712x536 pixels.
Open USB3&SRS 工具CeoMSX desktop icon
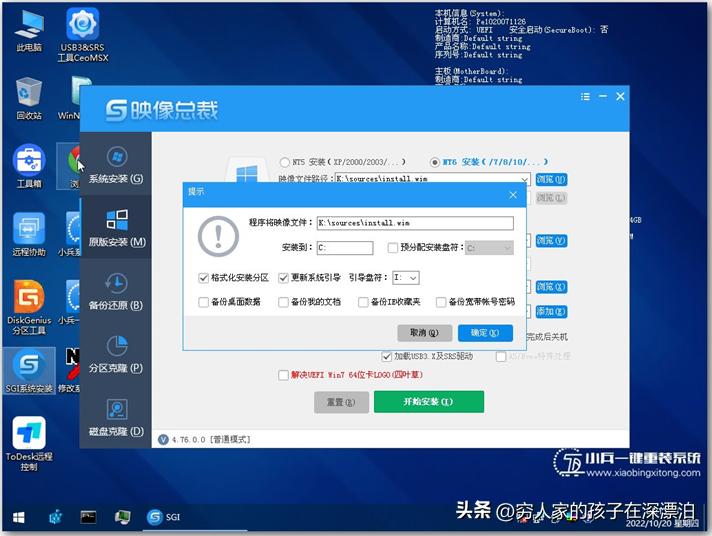pyautogui.click(x=83, y=35)
